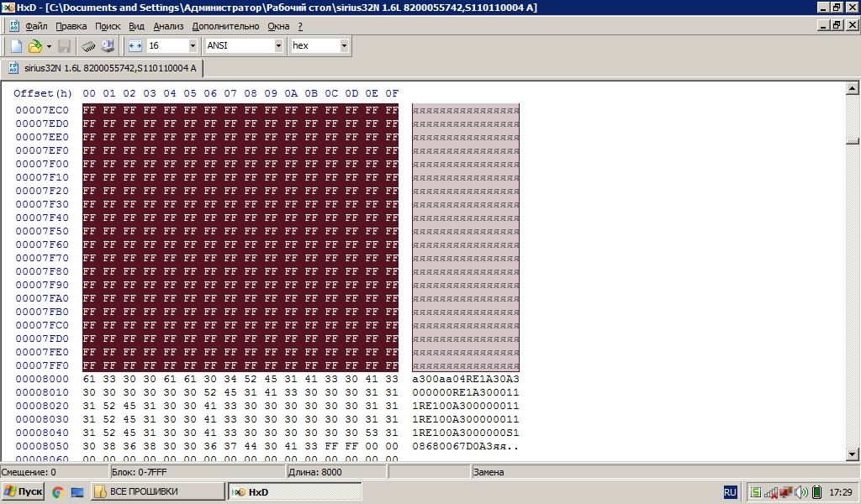861x504 pixels.
Task: Open the Правка menu
Action: [x=71, y=26]
